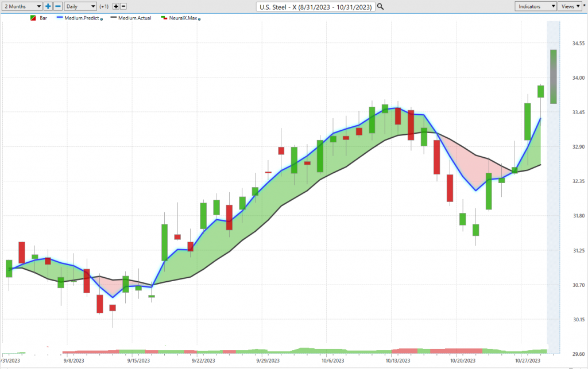This screenshot has height=369, width=588.
Task: Click the last green candlestick near 34.00
Action: [x=540, y=91]
